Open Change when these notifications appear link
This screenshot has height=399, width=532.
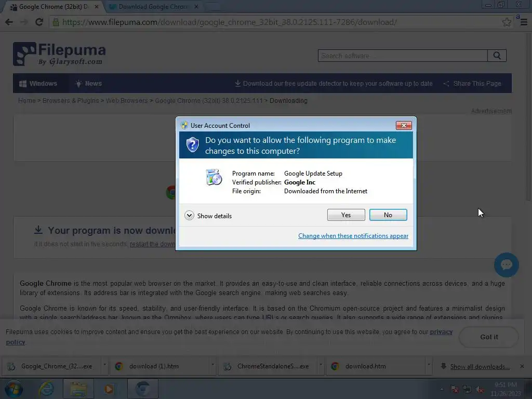[353, 236]
